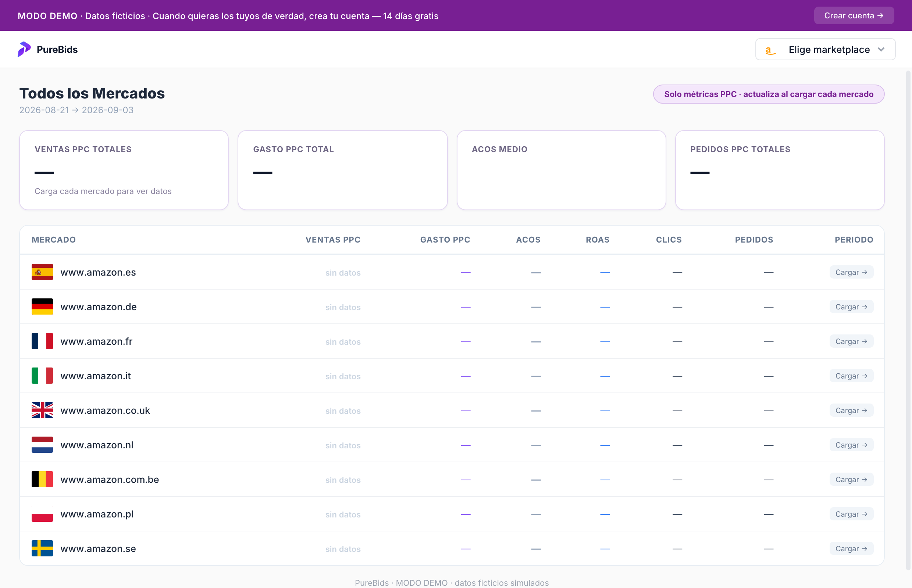This screenshot has height=588, width=912.
Task: Click the Spain flag icon
Action: (42, 272)
